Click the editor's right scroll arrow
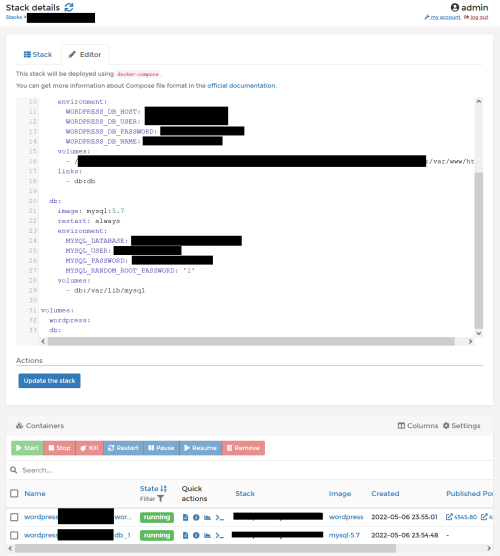This screenshot has width=500, height=556. coord(470,341)
